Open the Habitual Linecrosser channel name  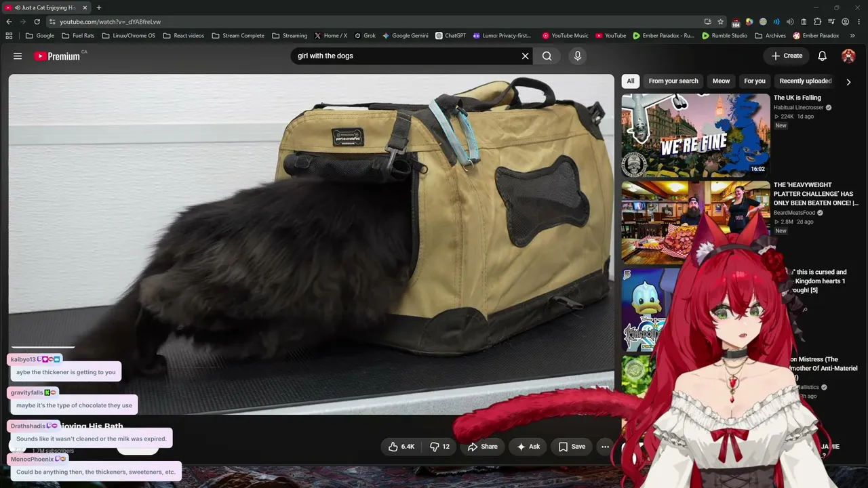[799, 108]
